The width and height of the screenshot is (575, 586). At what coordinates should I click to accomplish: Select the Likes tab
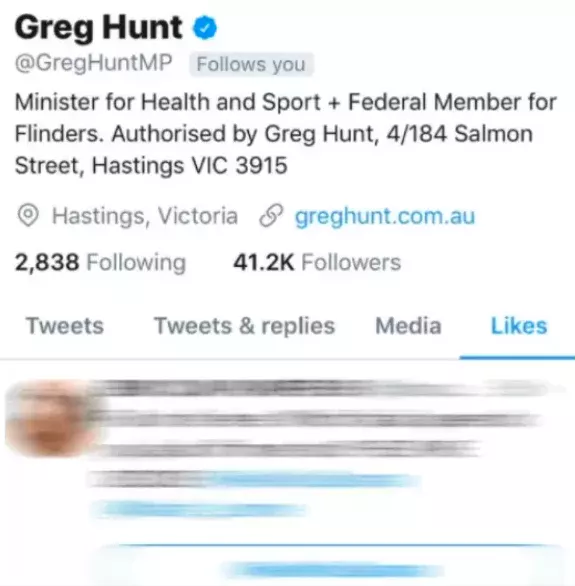click(519, 326)
